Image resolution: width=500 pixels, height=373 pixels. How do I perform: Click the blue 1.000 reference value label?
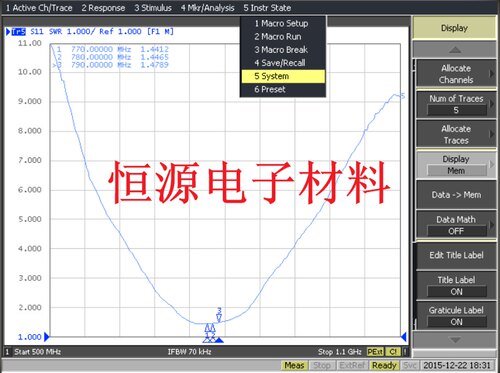[30, 337]
